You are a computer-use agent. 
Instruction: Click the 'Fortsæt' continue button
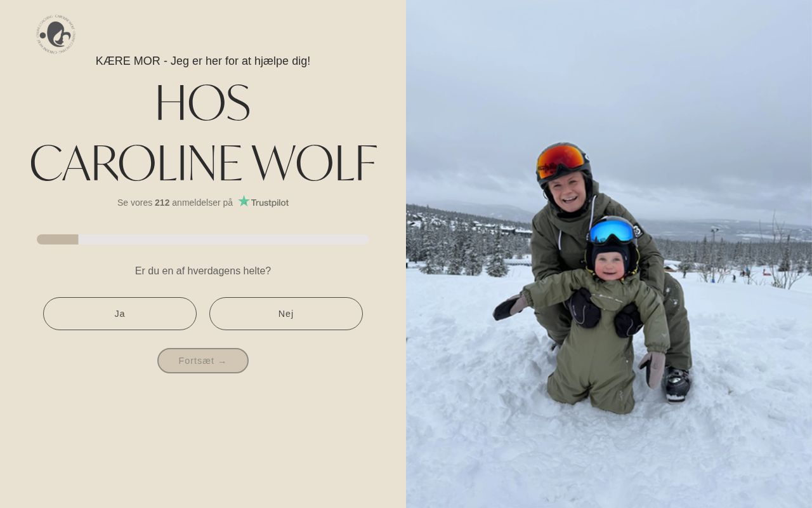pos(203,361)
